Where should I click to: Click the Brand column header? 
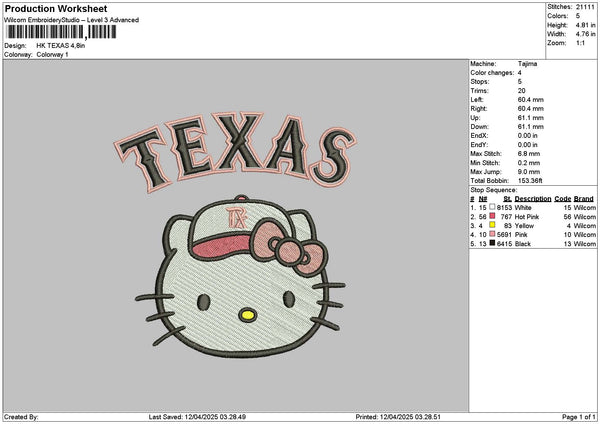tap(584, 198)
